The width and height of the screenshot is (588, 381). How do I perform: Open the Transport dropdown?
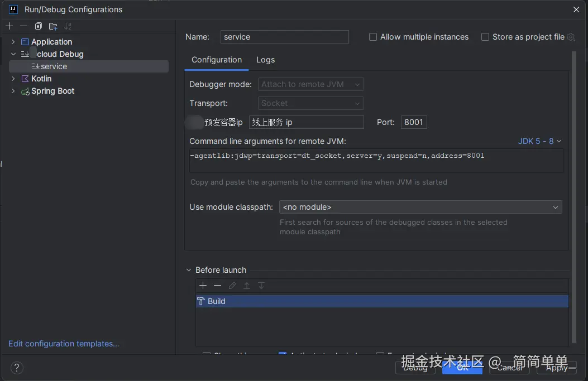pyautogui.click(x=311, y=103)
